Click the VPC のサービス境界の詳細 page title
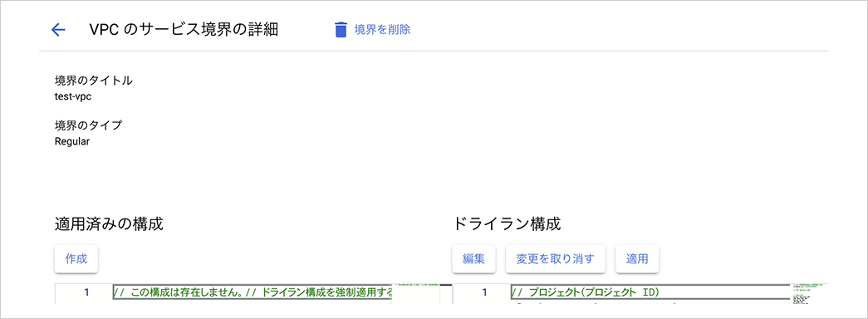868x319 pixels. coord(184,30)
